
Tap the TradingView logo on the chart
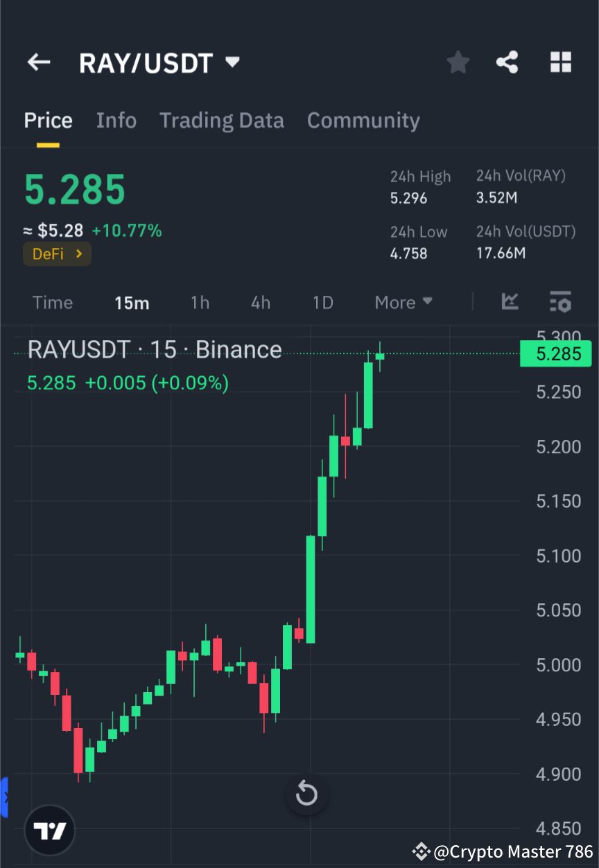49,829
